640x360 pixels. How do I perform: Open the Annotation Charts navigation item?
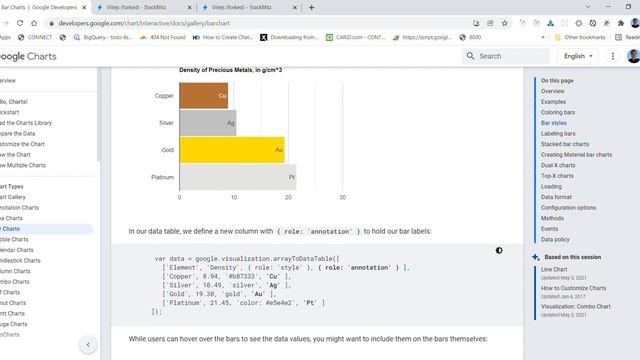pyautogui.click(x=19, y=208)
